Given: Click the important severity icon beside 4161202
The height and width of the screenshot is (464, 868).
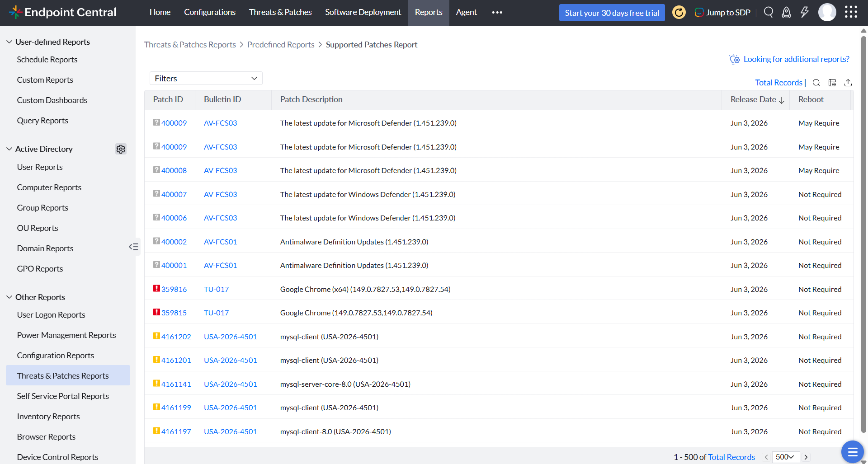Looking at the screenshot, I should coord(156,336).
